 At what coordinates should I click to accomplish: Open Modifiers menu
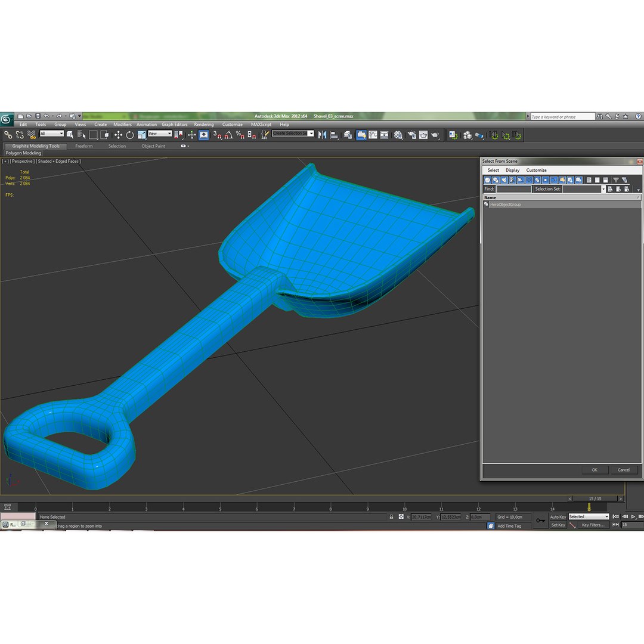click(122, 125)
